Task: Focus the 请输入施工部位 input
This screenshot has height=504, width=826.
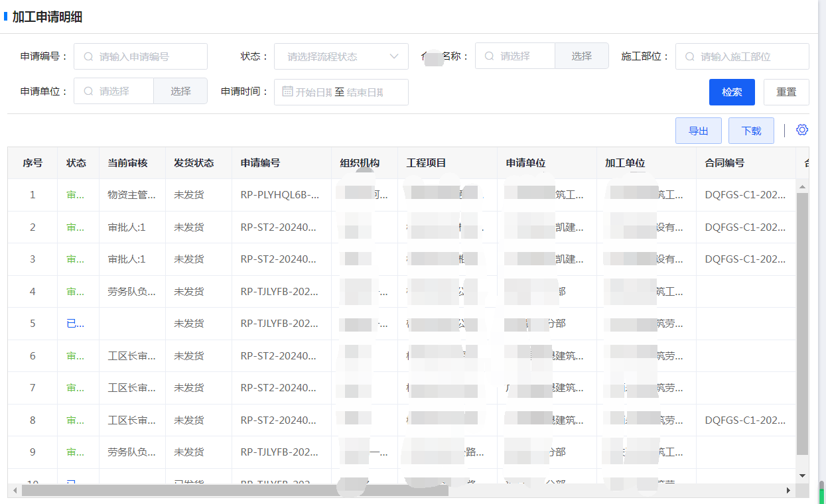Action: tap(750, 57)
